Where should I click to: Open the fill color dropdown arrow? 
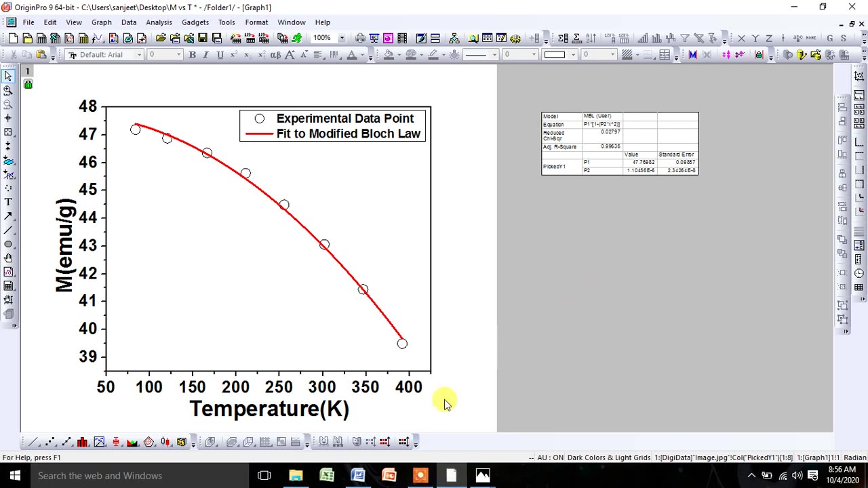[398, 55]
